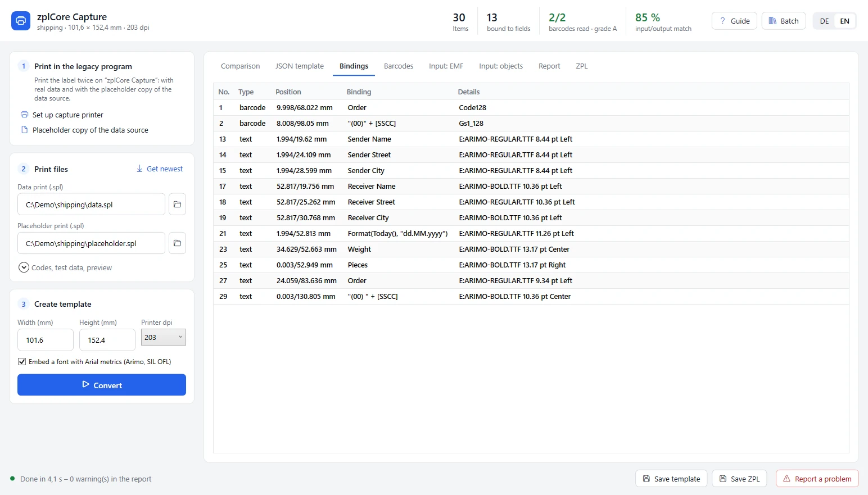
Task: Click Save ZPL button
Action: pyautogui.click(x=739, y=479)
